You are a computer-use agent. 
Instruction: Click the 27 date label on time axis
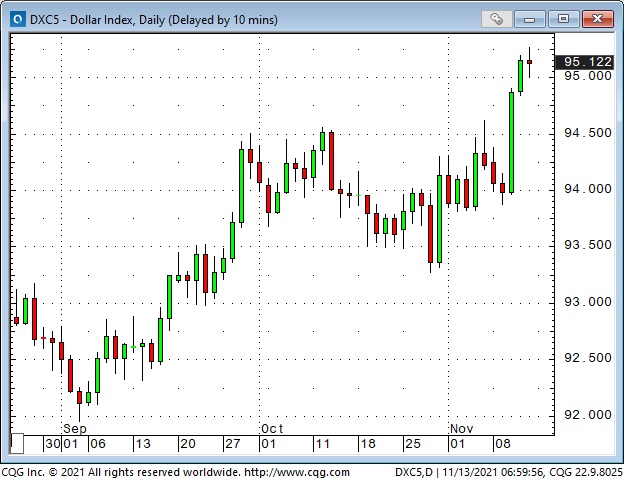233,444
